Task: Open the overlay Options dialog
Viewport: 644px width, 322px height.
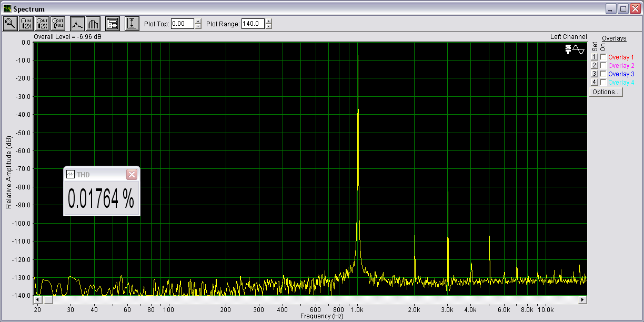Action: (x=606, y=92)
